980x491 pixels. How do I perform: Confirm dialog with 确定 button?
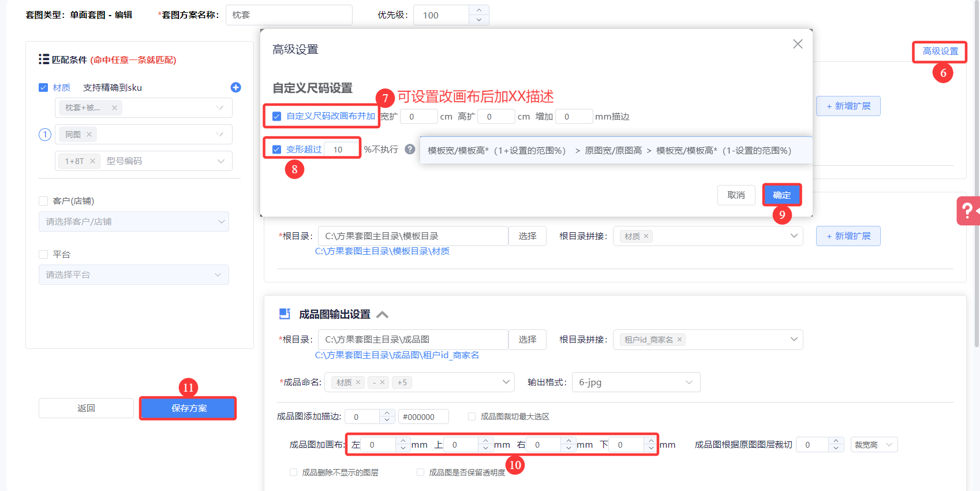coord(782,195)
